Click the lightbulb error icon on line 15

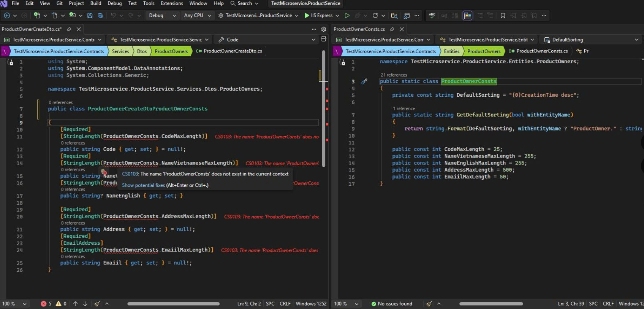pyautogui.click(x=103, y=172)
